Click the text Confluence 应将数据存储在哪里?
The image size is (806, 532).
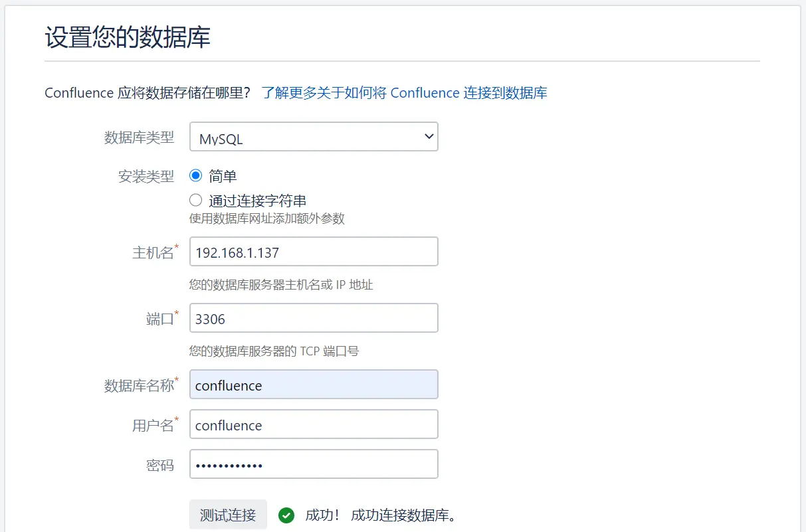pyautogui.click(x=148, y=93)
